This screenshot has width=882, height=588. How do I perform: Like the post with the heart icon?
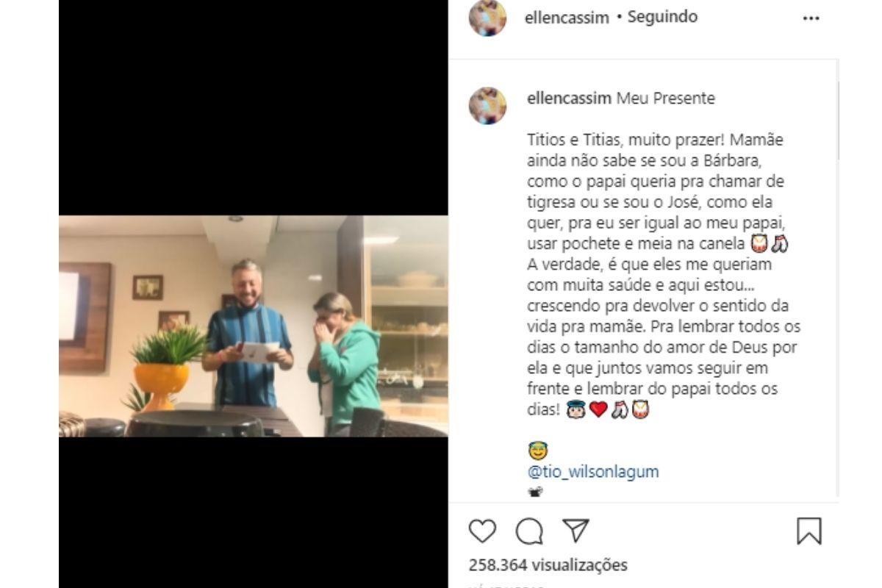(x=482, y=531)
